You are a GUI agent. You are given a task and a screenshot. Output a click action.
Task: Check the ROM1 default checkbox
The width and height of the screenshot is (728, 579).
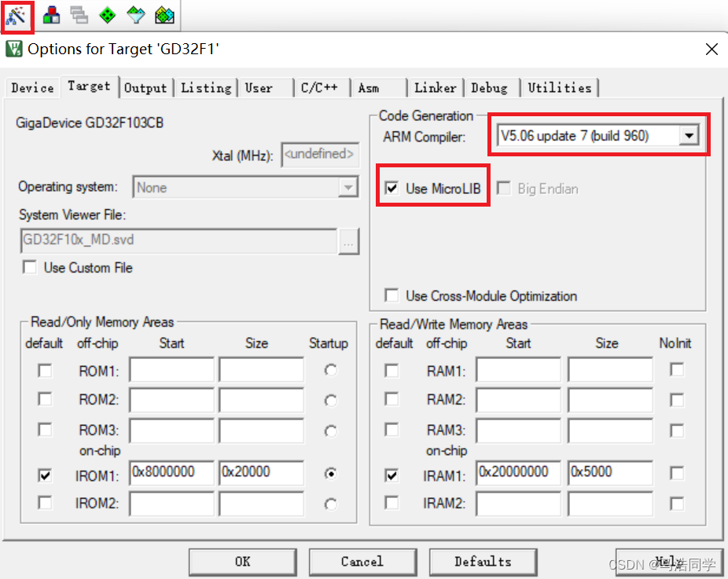click(45, 371)
